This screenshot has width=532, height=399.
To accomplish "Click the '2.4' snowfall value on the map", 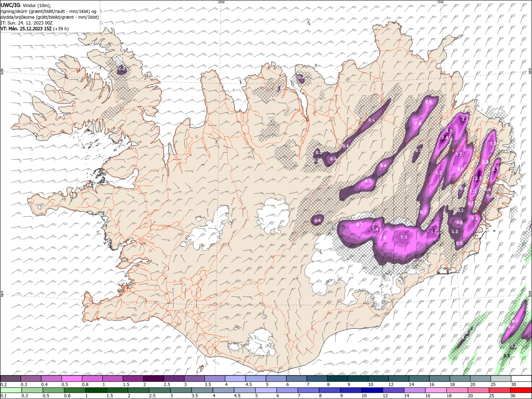I will (445, 138).
